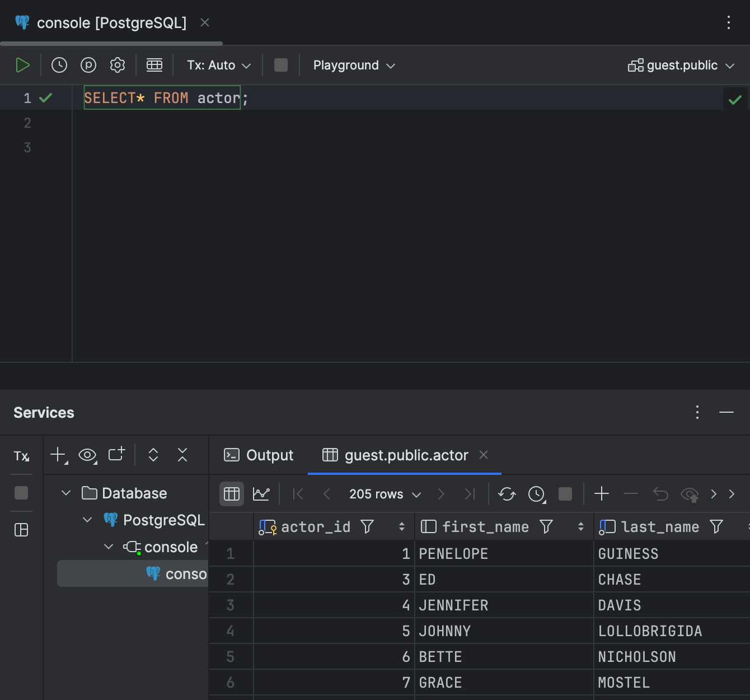Open the explain plan icon
The width and height of the screenshot is (750, 700).
click(88, 64)
